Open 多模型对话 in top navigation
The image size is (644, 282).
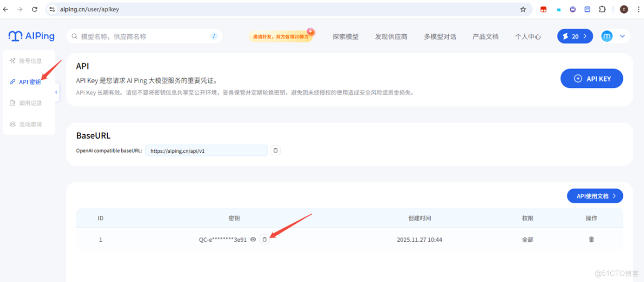[440, 36]
